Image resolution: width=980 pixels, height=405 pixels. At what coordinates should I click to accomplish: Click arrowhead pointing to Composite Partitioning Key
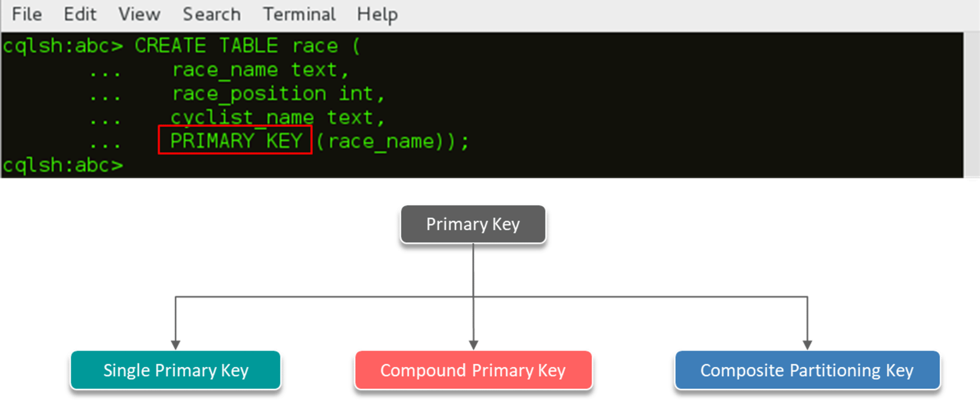pos(807,343)
